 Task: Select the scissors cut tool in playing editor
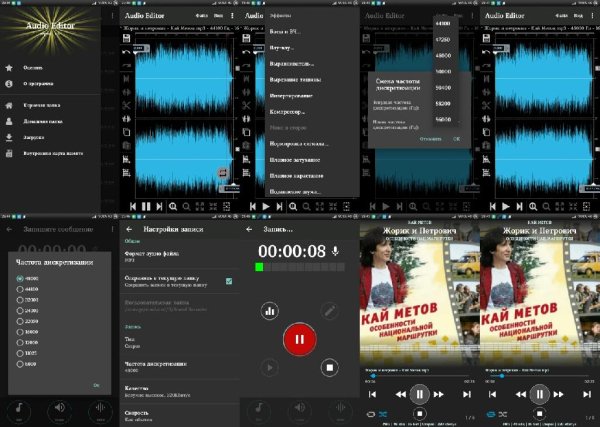tap(127, 105)
